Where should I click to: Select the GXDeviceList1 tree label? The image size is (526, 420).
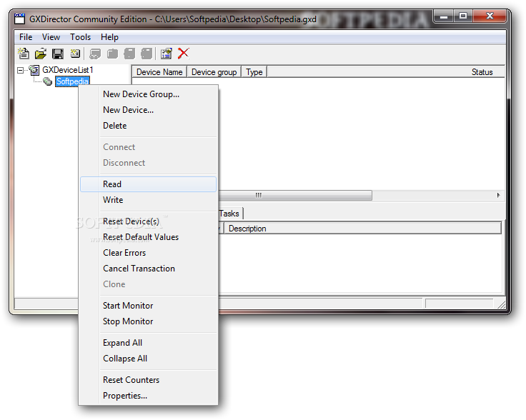pyautogui.click(x=67, y=70)
